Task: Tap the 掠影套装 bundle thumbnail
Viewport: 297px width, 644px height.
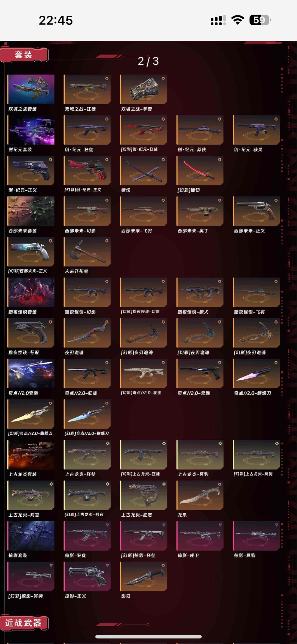Action: click(x=31, y=536)
